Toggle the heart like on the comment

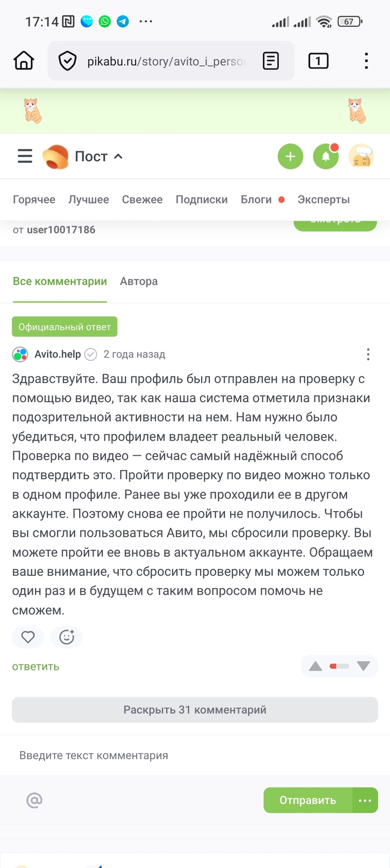pyautogui.click(x=28, y=637)
